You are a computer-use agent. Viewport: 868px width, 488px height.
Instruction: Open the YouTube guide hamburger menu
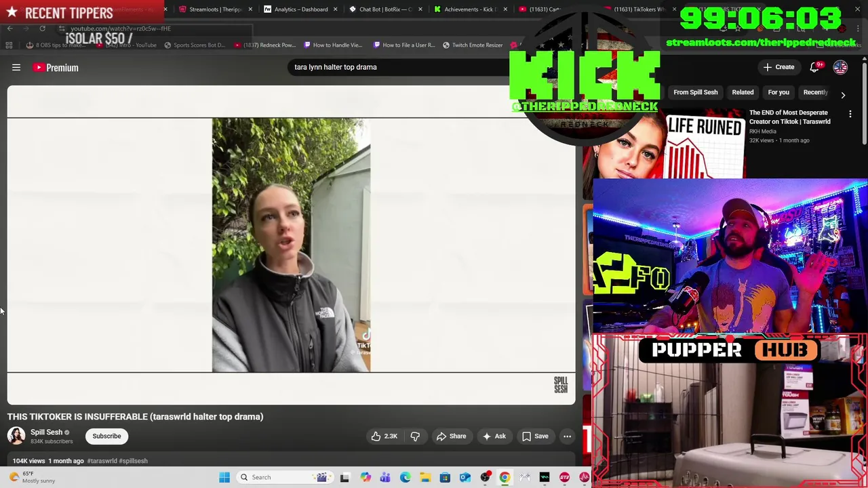tap(16, 67)
